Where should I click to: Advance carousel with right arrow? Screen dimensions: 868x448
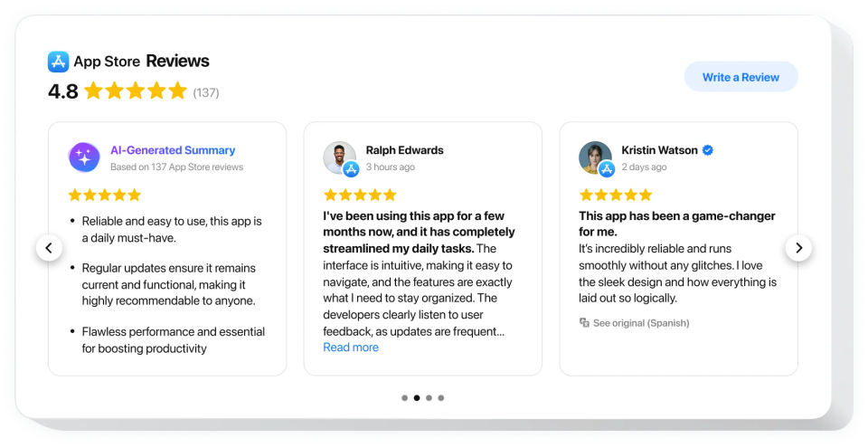(x=798, y=248)
